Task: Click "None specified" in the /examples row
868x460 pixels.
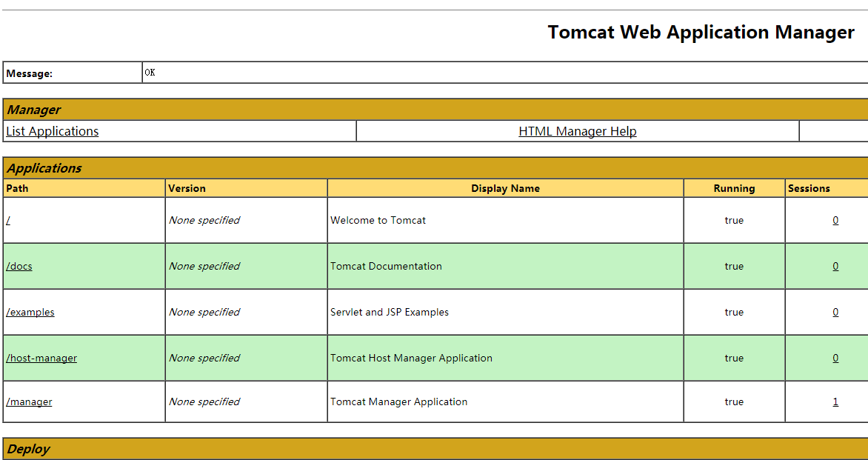Action: click(204, 312)
